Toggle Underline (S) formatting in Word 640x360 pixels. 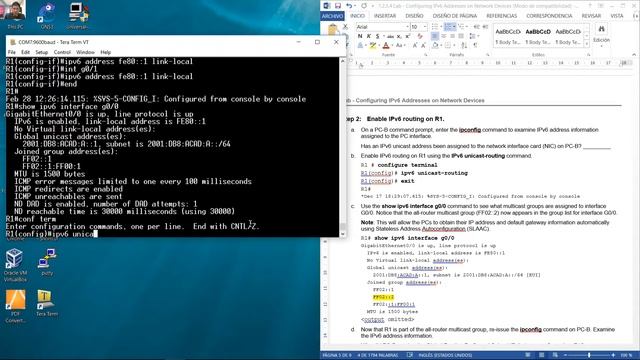[x=378, y=36]
